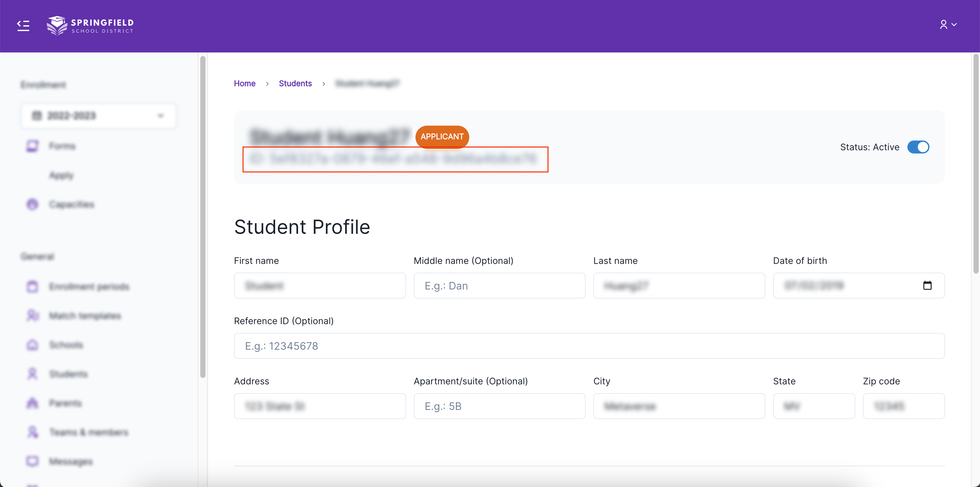Click the main page vertical scrollbar
The image size is (980, 487).
[975, 164]
